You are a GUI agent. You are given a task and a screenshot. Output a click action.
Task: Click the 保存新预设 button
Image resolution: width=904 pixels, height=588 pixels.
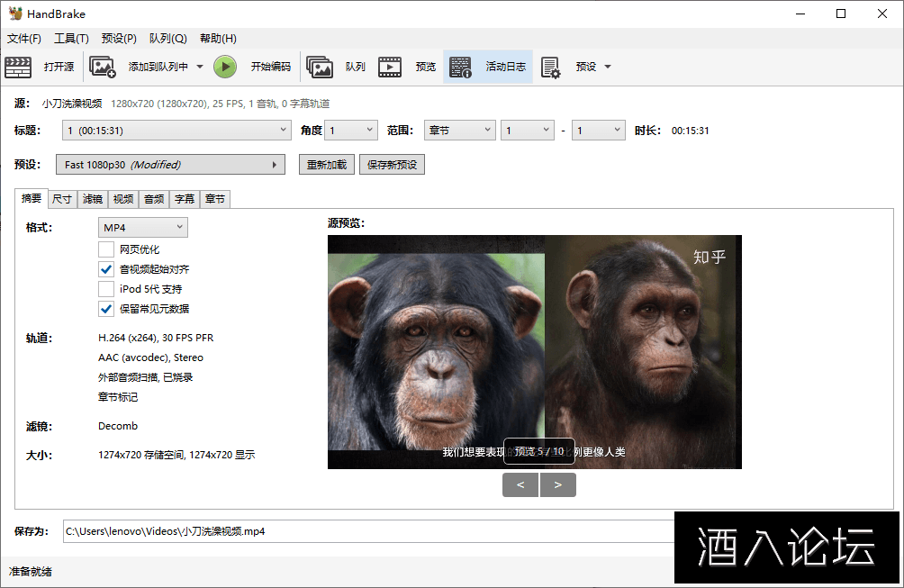pyautogui.click(x=391, y=165)
